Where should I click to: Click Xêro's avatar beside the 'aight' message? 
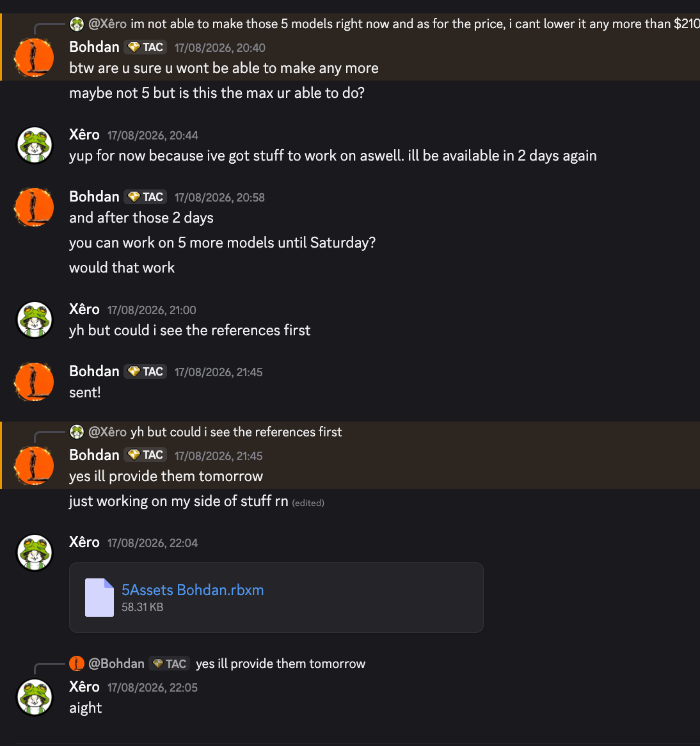[35, 697]
